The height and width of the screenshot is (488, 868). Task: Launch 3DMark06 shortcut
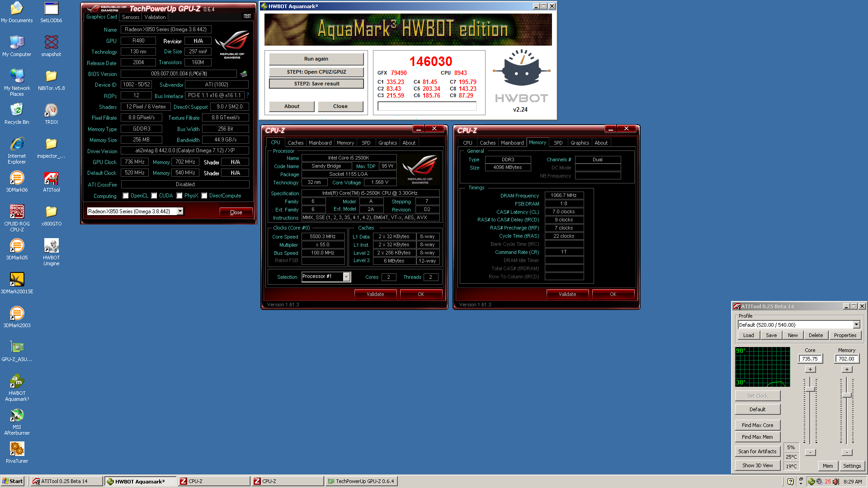(17, 182)
